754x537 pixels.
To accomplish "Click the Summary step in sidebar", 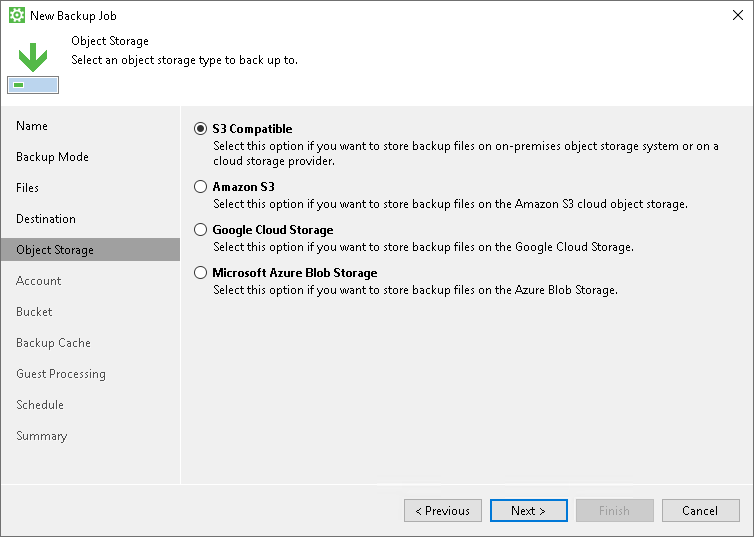I will (x=42, y=436).
